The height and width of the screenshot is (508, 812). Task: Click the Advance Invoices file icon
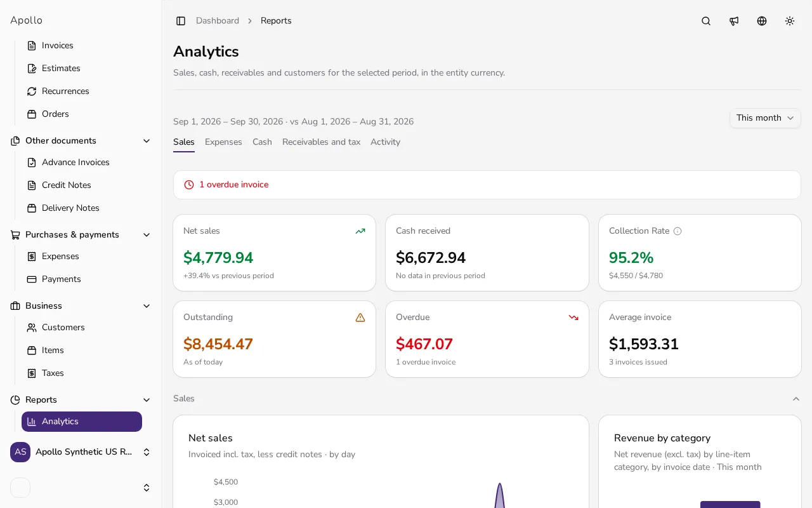[32, 163]
